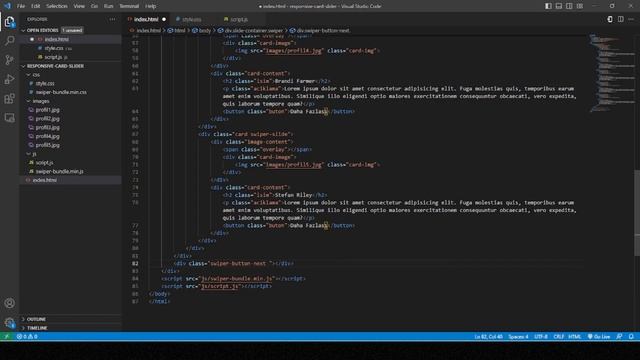Open the feedback icon in status bar
The width and height of the screenshot is (640, 360).
point(620,337)
